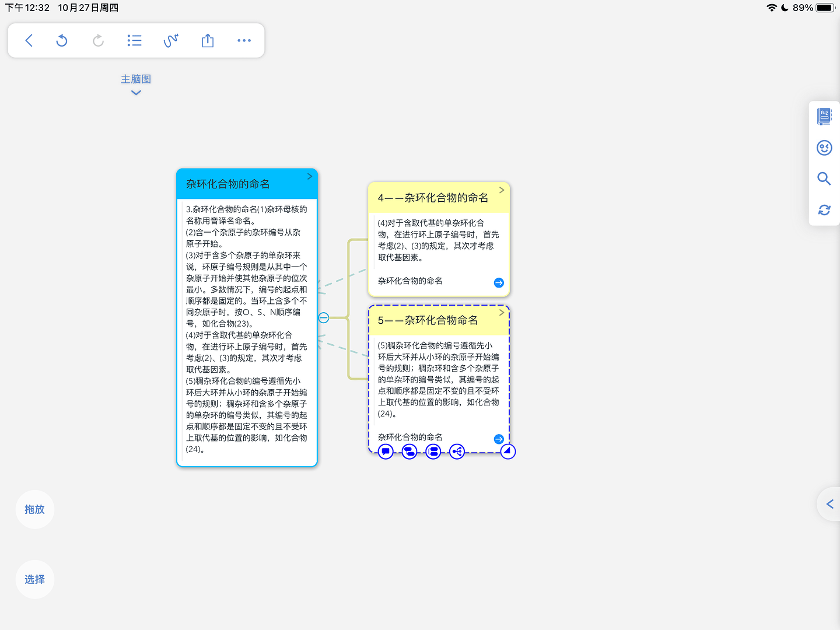The width and height of the screenshot is (840, 630).
Task: Open details chevron on blue 杂环化合物的命名 card
Action: (310, 176)
